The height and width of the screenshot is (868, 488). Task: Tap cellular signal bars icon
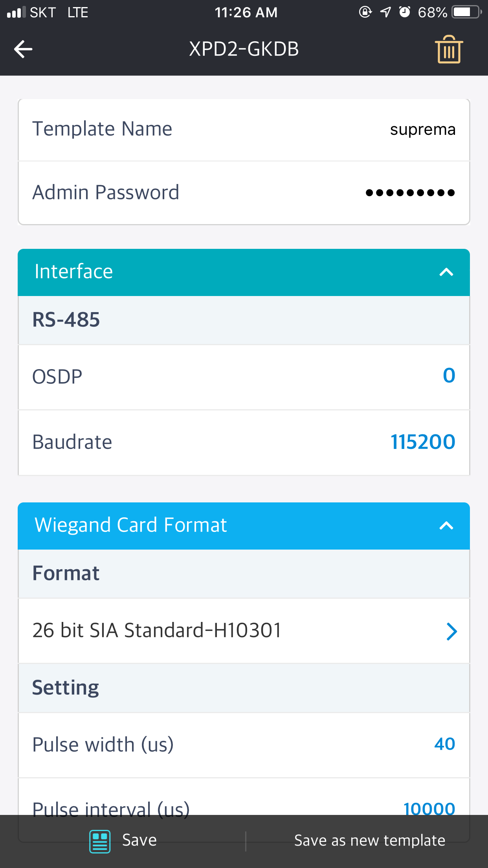click(x=16, y=12)
